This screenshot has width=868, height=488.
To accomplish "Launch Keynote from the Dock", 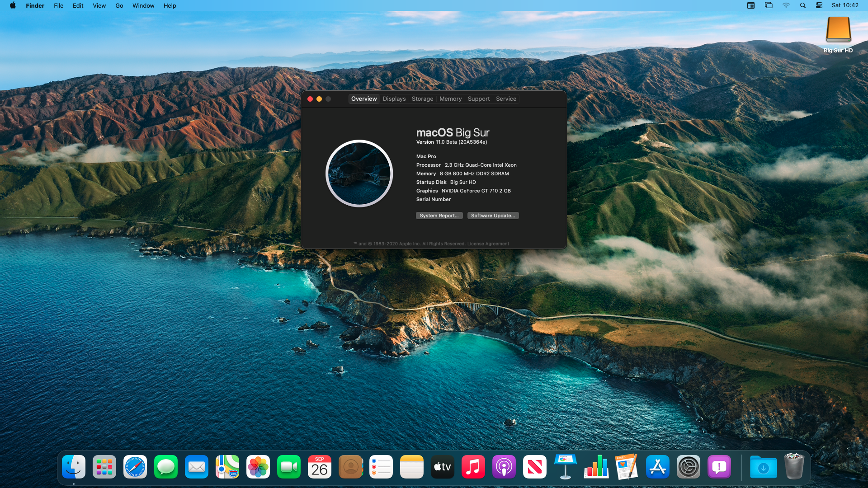I will 566,467.
